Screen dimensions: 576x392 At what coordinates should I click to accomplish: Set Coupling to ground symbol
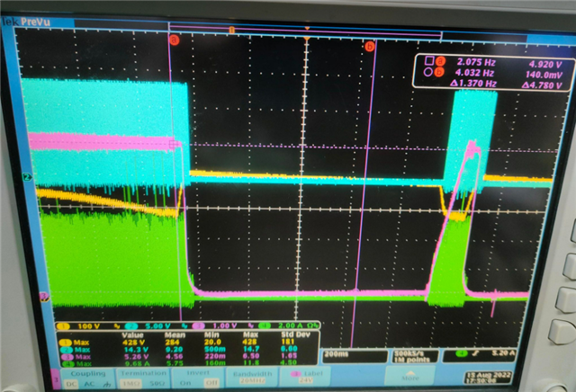[x=107, y=384]
